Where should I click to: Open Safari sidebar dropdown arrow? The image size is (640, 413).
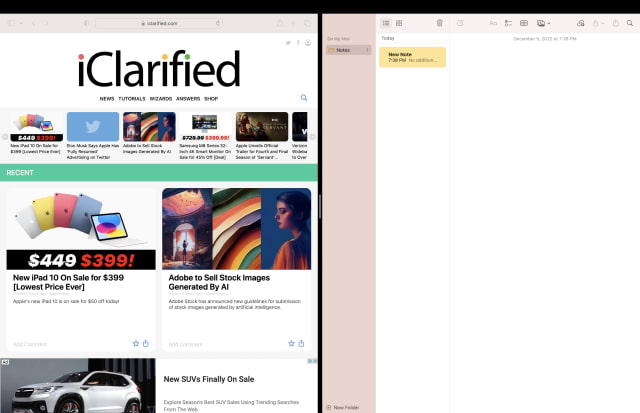coord(21,23)
